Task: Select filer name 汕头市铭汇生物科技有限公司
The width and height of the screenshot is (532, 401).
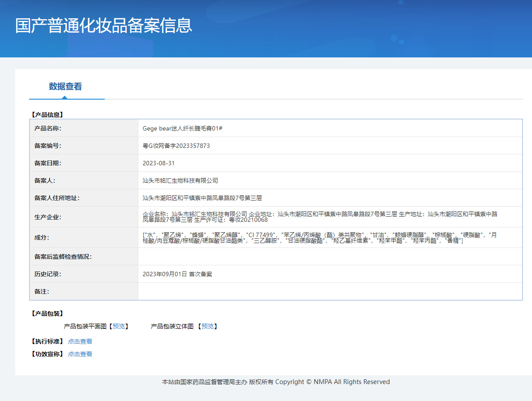Action: [181, 180]
